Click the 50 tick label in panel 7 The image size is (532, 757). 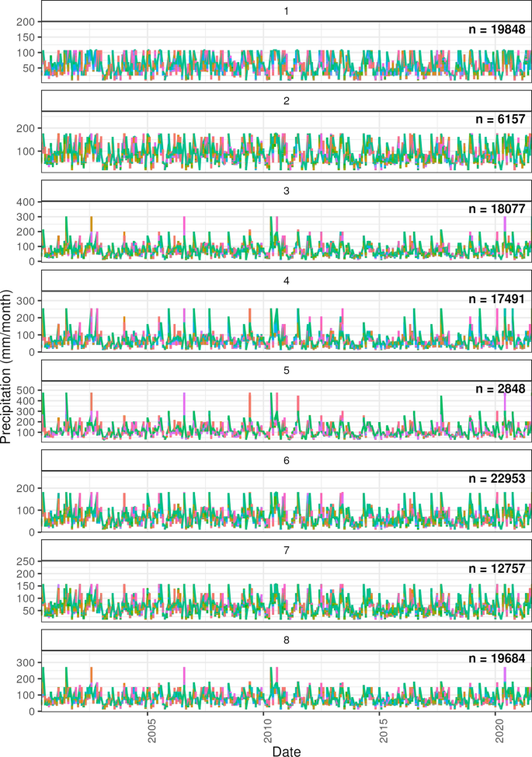coord(29,611)
